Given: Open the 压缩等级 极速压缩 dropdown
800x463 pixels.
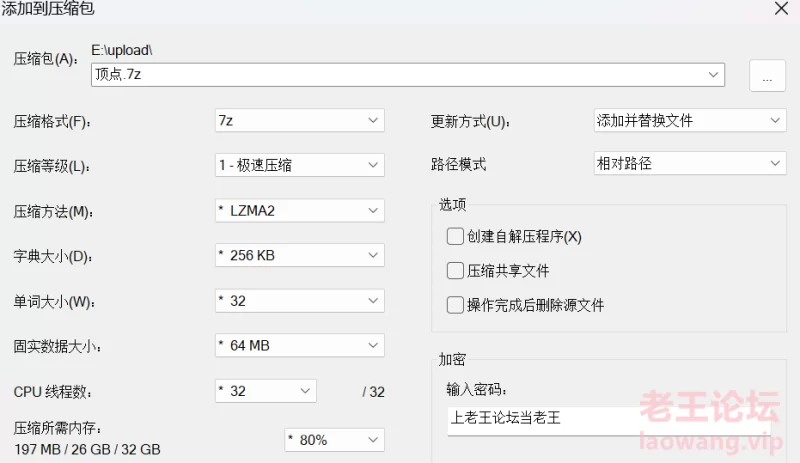Looking at the screenshot, I should pyautogui.click(x=299, y=165).
